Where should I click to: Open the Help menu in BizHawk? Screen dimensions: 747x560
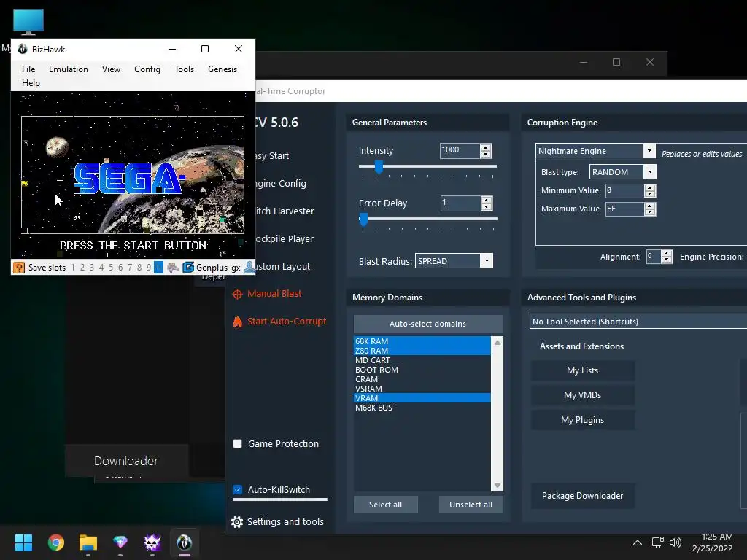[31, 83]
